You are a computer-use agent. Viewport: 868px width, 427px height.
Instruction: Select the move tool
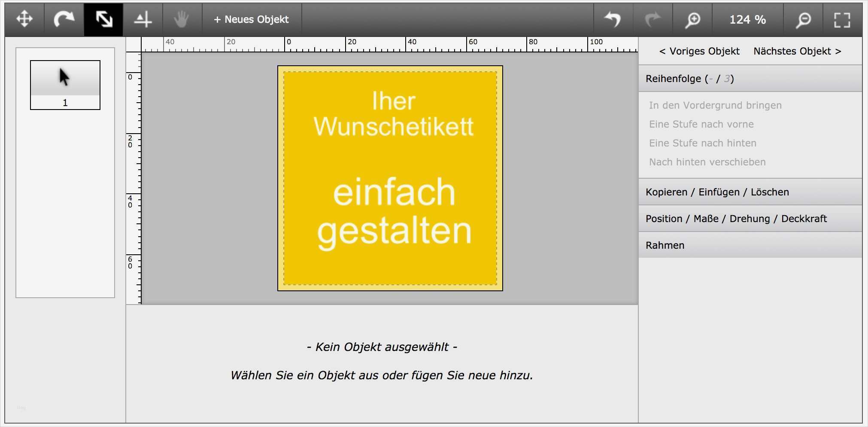pyautogui.click(x=25, y=19)
